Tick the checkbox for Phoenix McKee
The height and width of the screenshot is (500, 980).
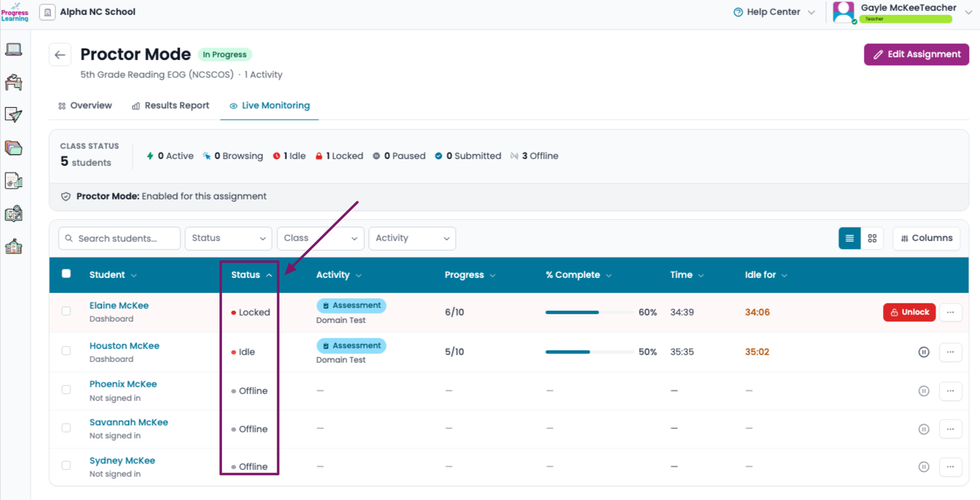66,390
